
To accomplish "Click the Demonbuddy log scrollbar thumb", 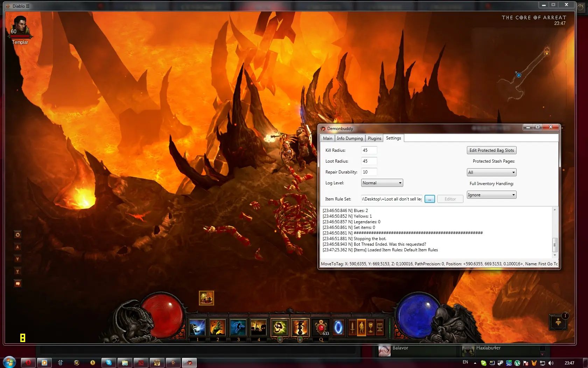I will click(x=555, y=245).
